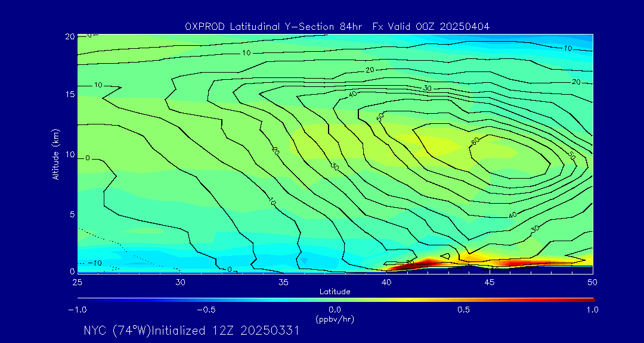The height and width of the screenshot is (343, 644).
Task: Select colorbar label '-1.0'
Action: [x=77, y=310]
